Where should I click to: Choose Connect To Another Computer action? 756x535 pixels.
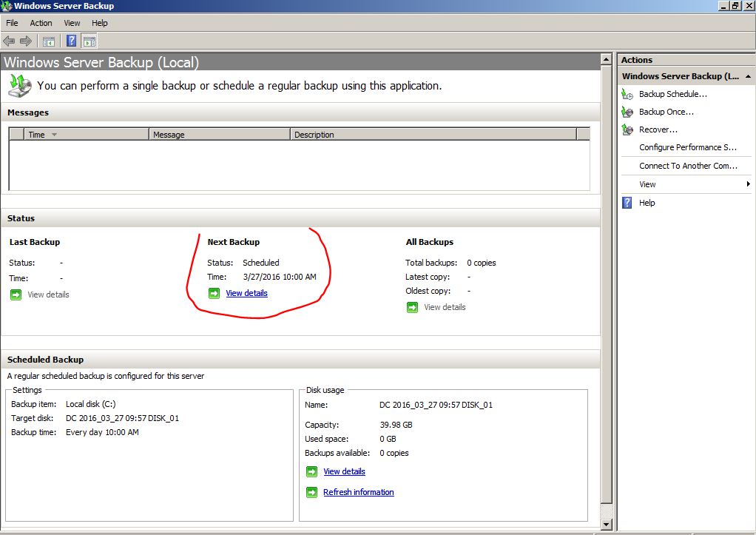(x=689, y=166)
